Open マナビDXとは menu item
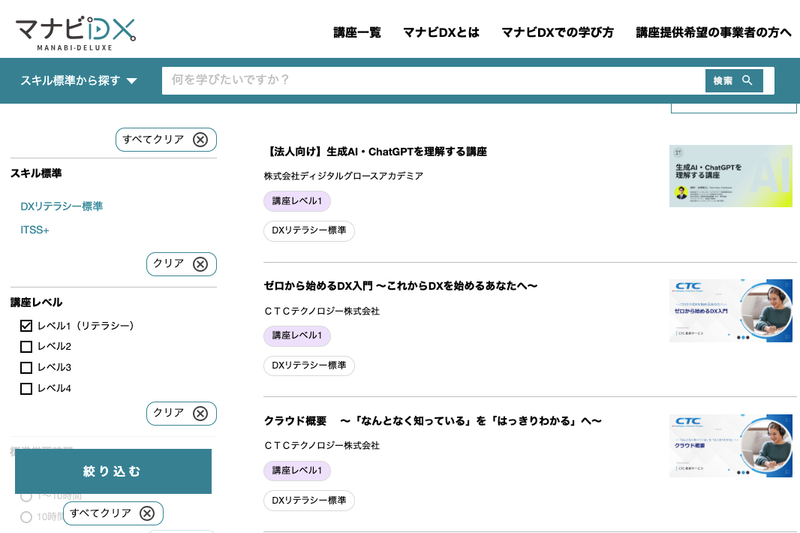Viewport: 800px width, 533px height. point(441,32)
